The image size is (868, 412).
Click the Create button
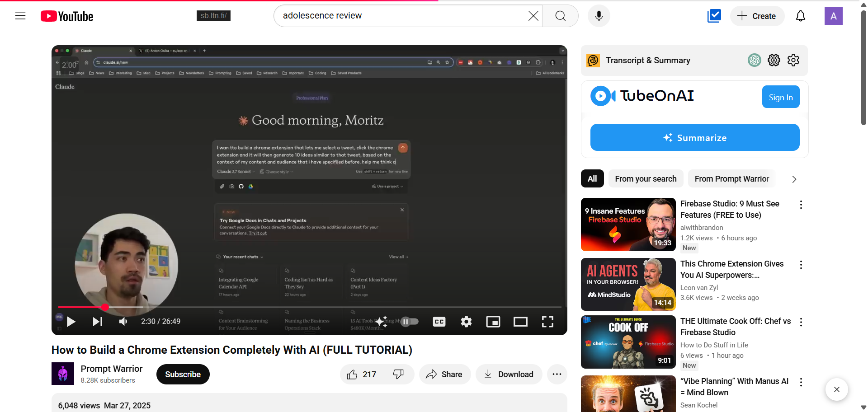coord(757,16)
